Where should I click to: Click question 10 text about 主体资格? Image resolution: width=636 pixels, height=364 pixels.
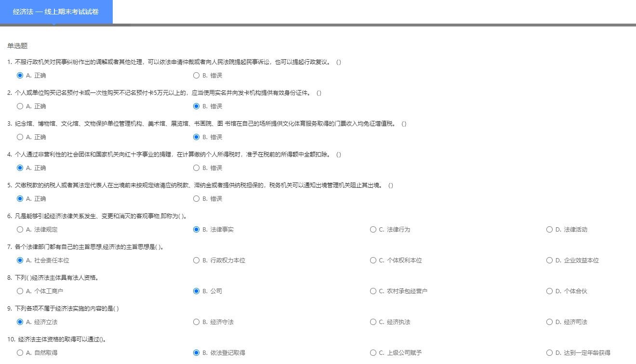[x=57, y=339]
